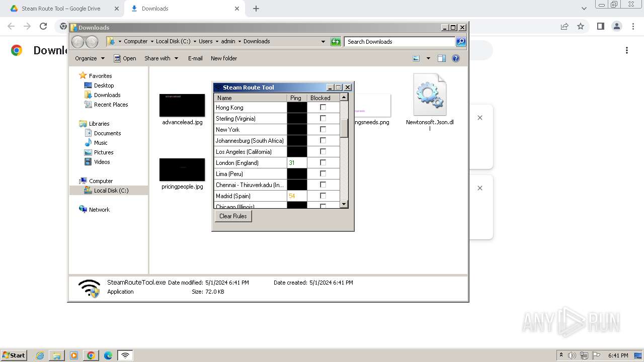Sort by the Blocked column header
Screen dimensions: 644x362
(x=324, y=98)
